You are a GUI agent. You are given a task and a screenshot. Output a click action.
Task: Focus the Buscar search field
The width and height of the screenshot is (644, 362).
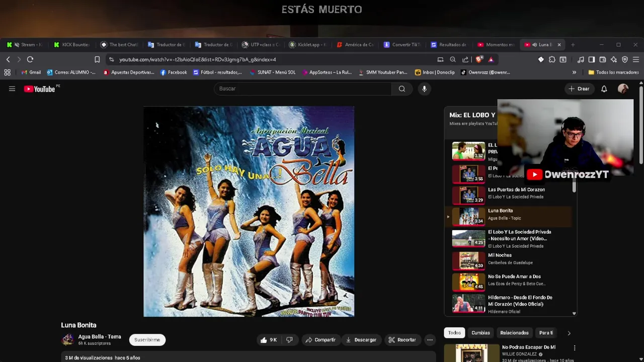[x=303, y=89]
